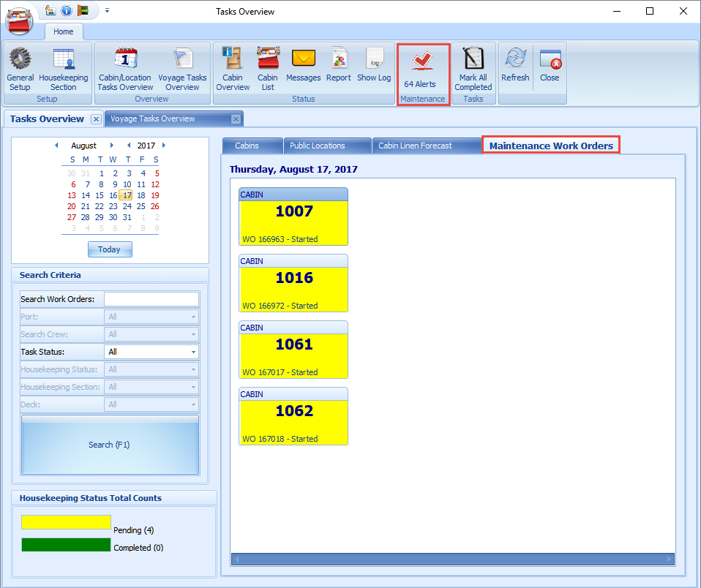Switch to the Maintenance Work Orders tab

coord(550,145)
